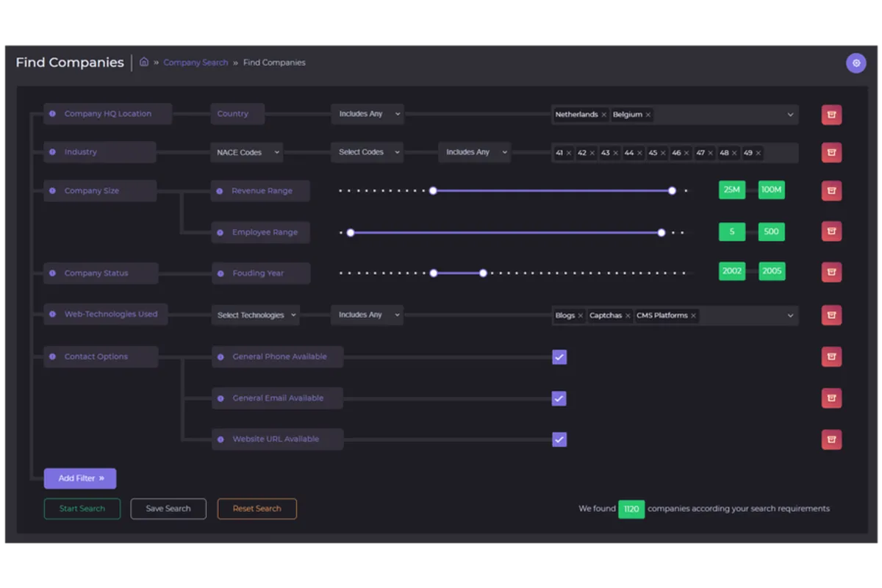Click info icon beside General Phone Available
This screenshot has height=588, width=882.
(x=220, y=356)
